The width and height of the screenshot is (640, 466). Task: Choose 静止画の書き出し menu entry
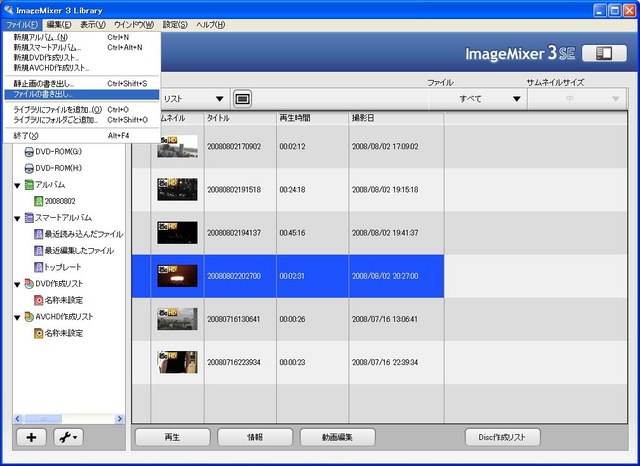[x=81, y=84]
